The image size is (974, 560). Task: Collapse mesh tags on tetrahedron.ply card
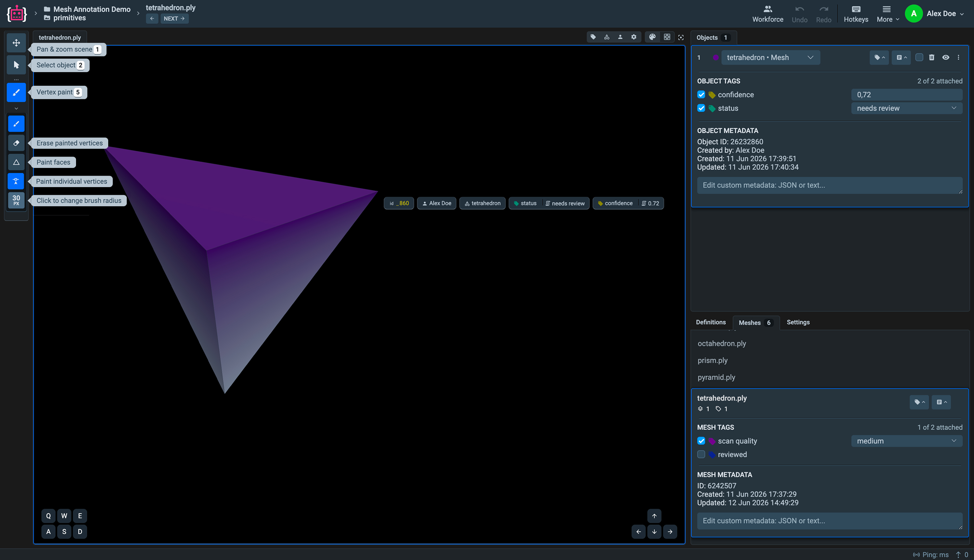click(x=919, y=402)
